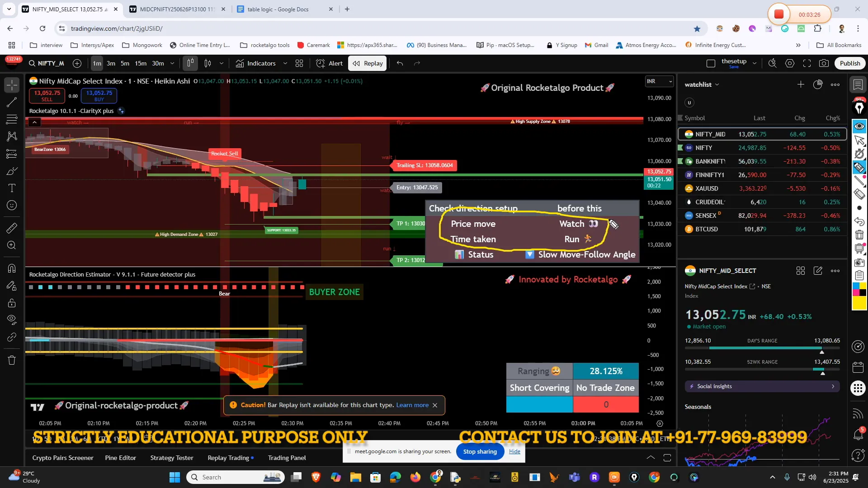The height and width of the screenshot is (488, 868).
Task: Expand the time interval dropdown arrow
Action: click(x=172, y=63)
